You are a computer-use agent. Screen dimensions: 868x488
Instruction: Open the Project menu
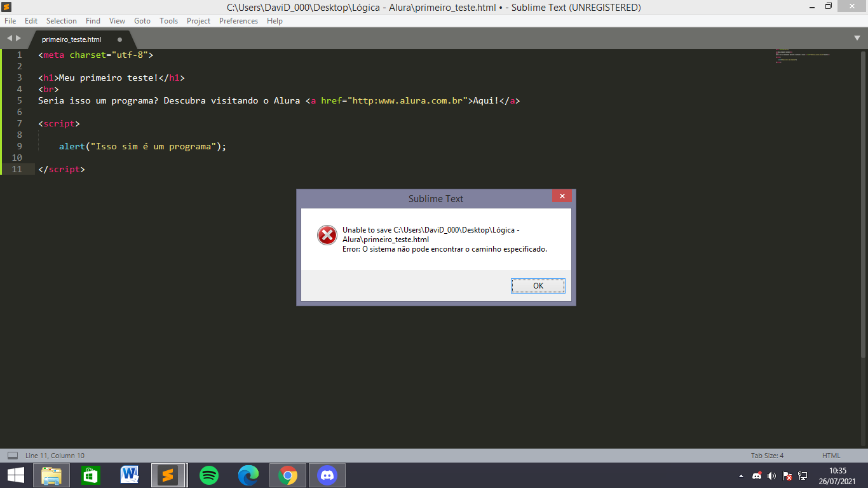click(198, 21)
